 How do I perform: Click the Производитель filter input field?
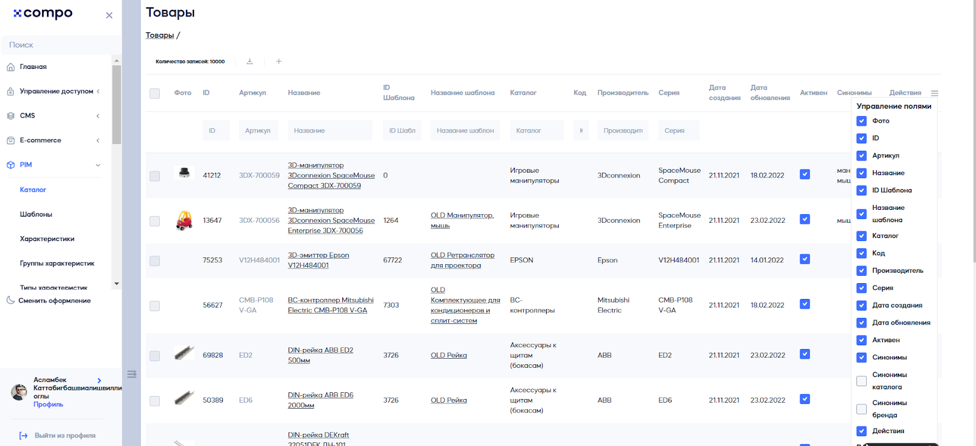coord(623,131)
